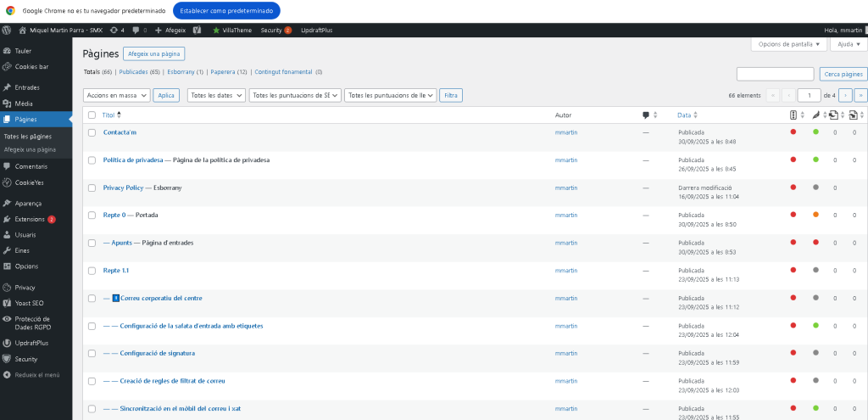Open the Opcions de pantalla panel
Viewport: 868px width, 420px height.
[x=787, y=43]
